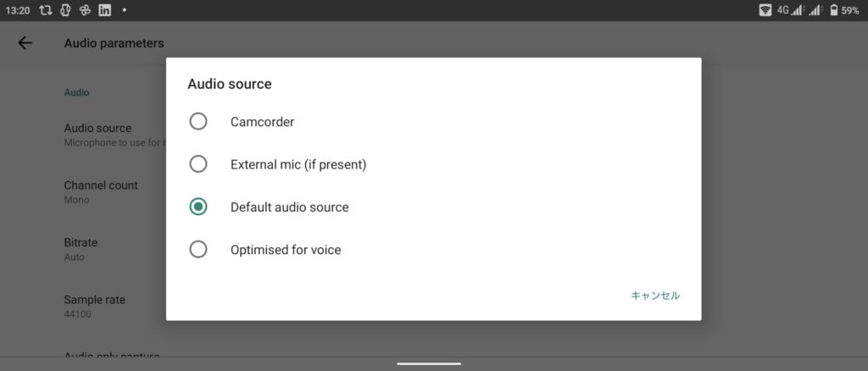The height and width of the screenshot is (371, 868).
Task: Tap the 4G signal strength icon
Action: tap(790, 10)
